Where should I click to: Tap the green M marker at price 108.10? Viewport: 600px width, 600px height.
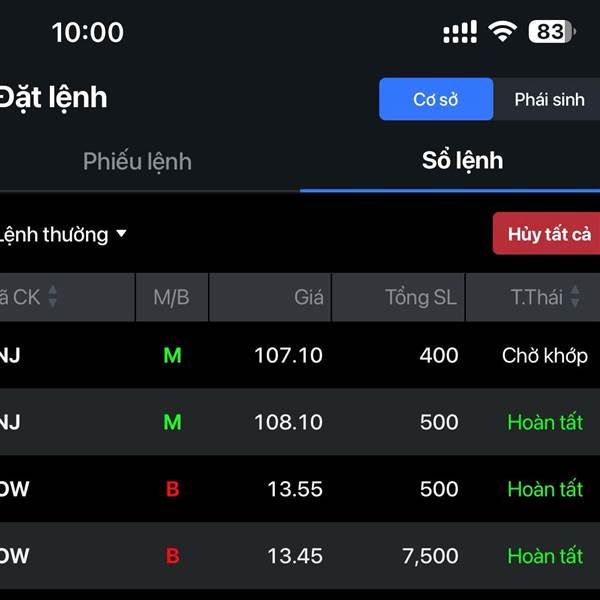tap(172, 422)
